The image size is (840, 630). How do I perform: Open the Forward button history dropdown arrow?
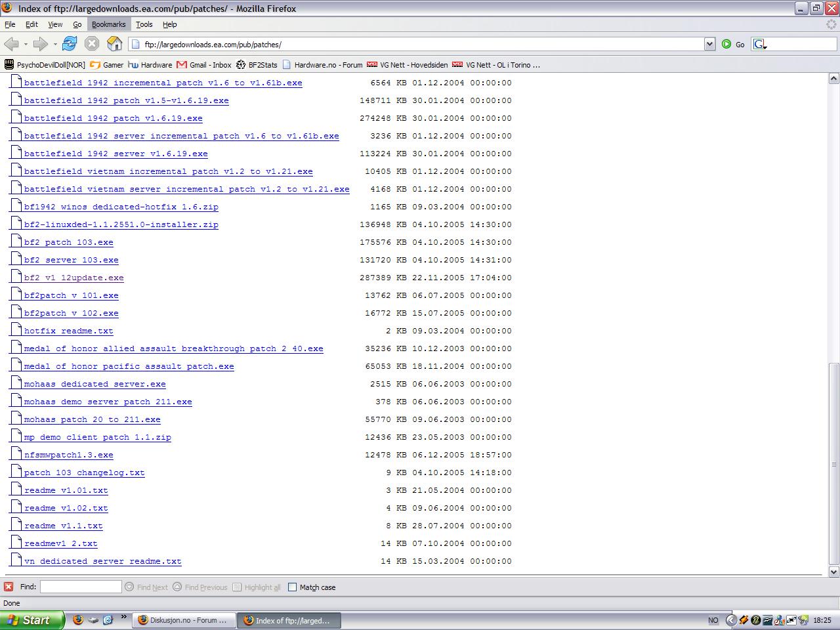pos(55,44)
